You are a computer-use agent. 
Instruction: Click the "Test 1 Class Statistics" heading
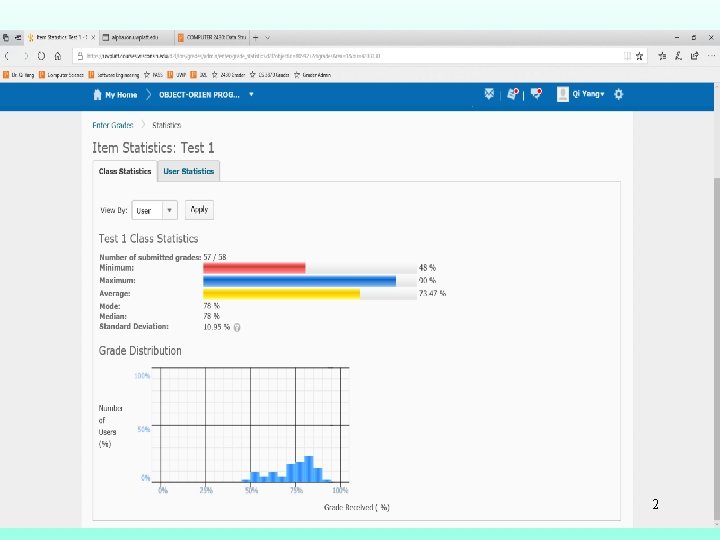pos(148,239)
